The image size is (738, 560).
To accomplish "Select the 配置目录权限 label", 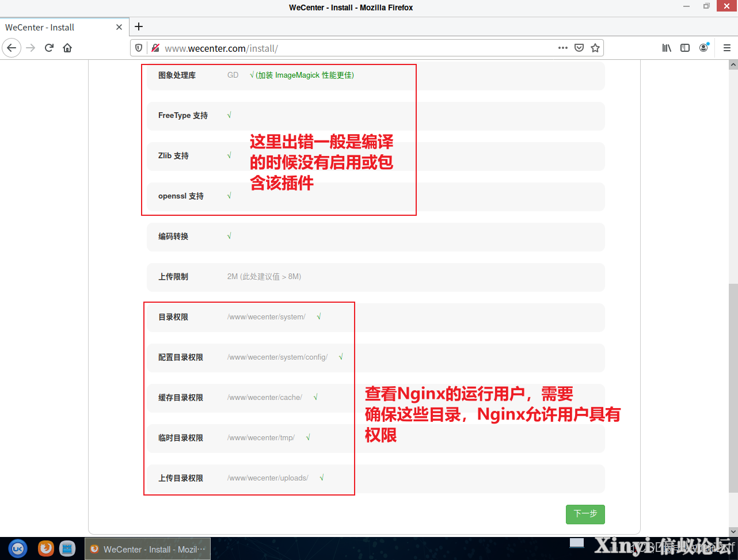I will pos(181,357).
